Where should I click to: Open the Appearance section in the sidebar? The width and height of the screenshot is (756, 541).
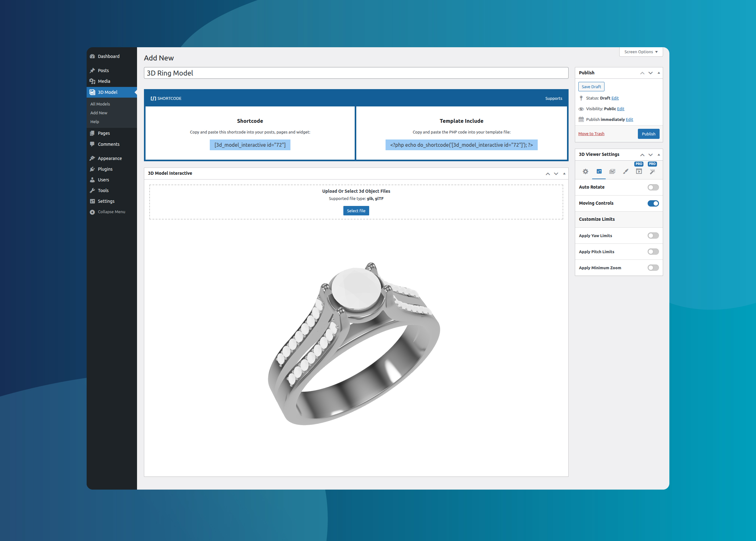point(110,158)
